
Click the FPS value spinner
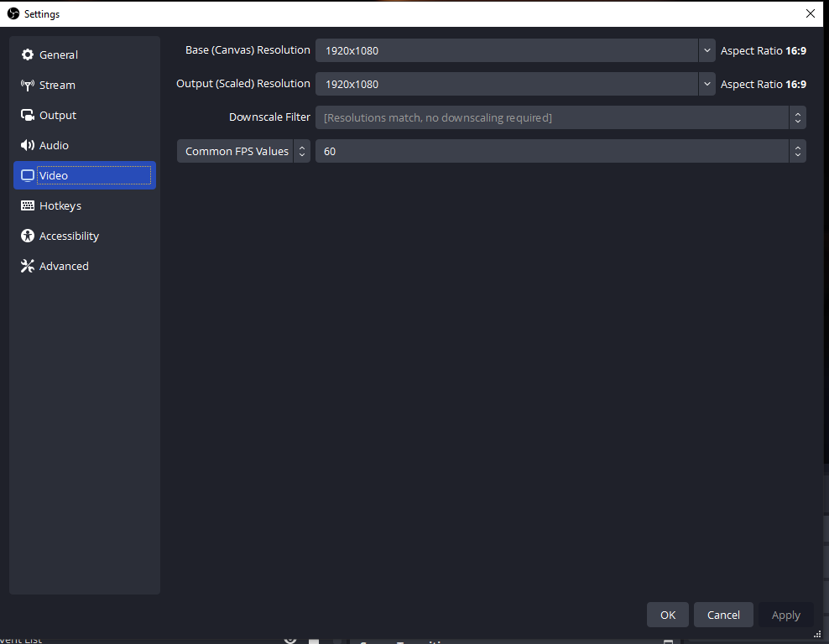[x=797, y=151]
